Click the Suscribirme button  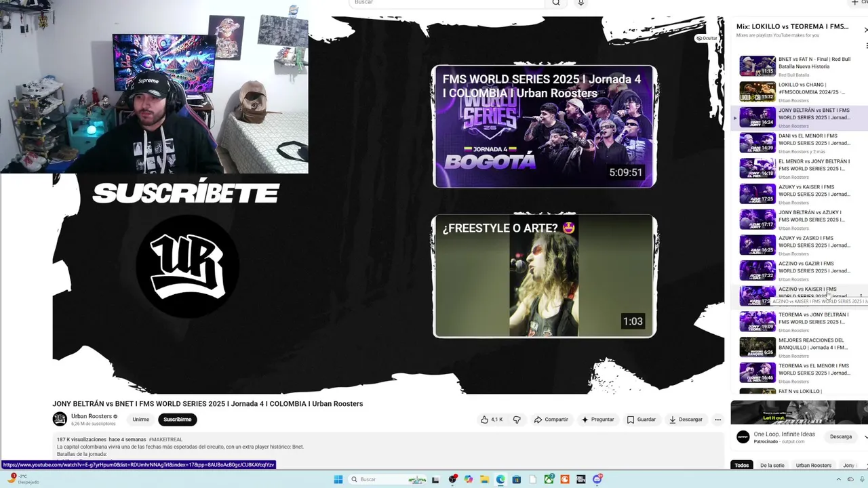[x=178, y=420]
